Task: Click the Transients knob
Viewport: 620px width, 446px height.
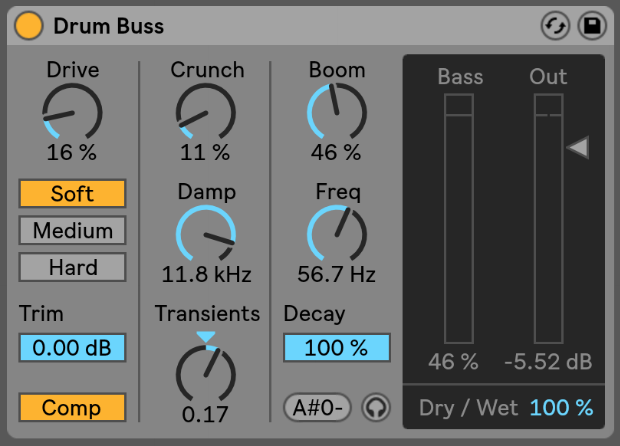Action: (206, 374)
